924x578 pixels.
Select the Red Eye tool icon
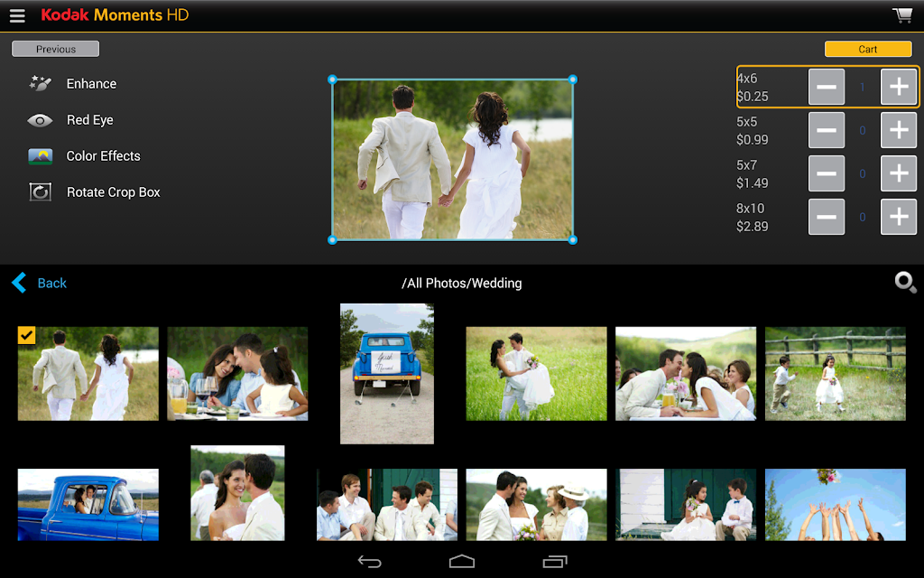[x=40, y=120]
